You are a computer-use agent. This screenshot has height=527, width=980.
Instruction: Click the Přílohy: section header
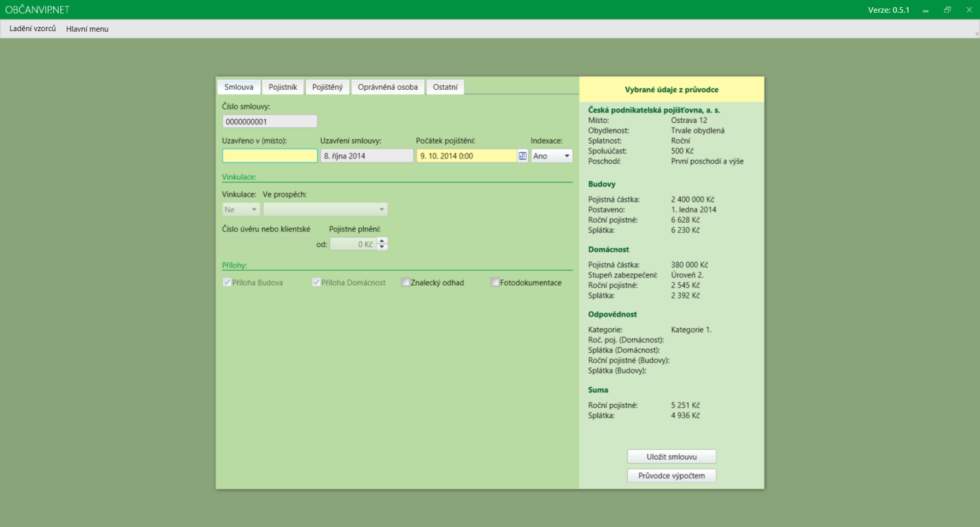point(235,265)
